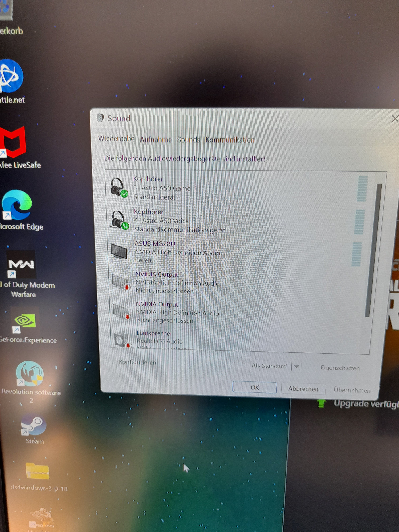Select the first NVIDIA Output device
Viewport: 399px width, 532px height.
(x=177, y=283)
